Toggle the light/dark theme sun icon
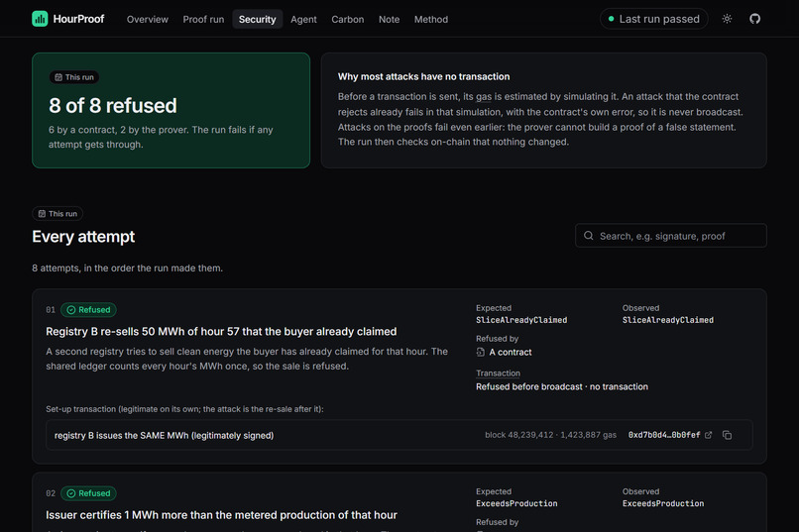The height and width of the screenshot is (532, 799). (728, 19)
